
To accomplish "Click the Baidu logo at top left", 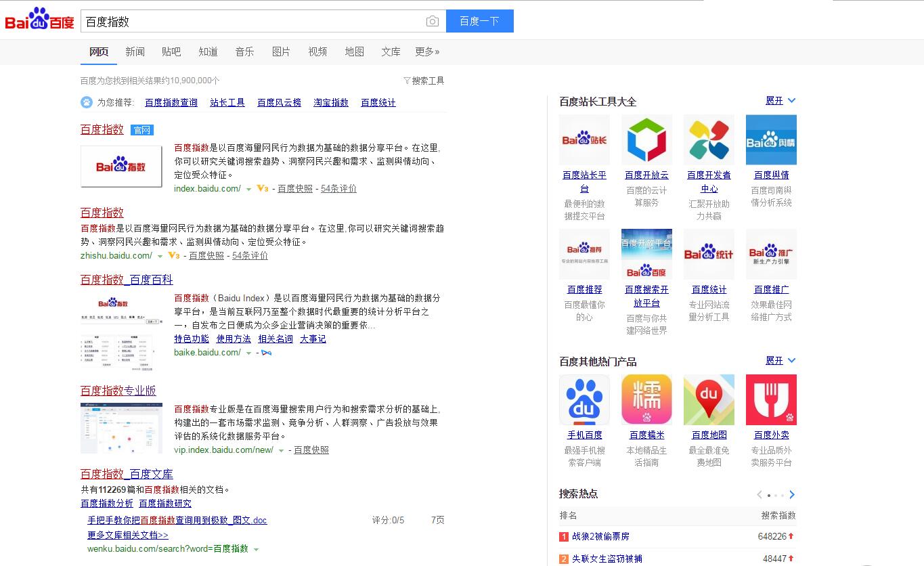I will pos(39,17).
